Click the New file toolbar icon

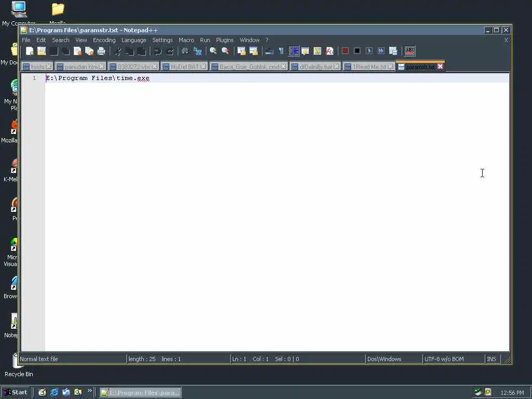[30, 51]
